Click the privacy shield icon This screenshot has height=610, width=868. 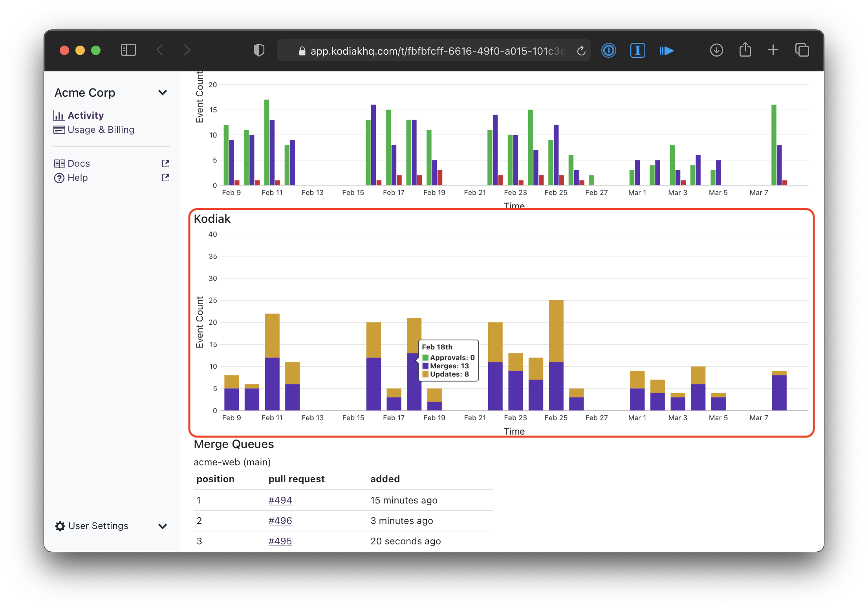pos(259,50)
